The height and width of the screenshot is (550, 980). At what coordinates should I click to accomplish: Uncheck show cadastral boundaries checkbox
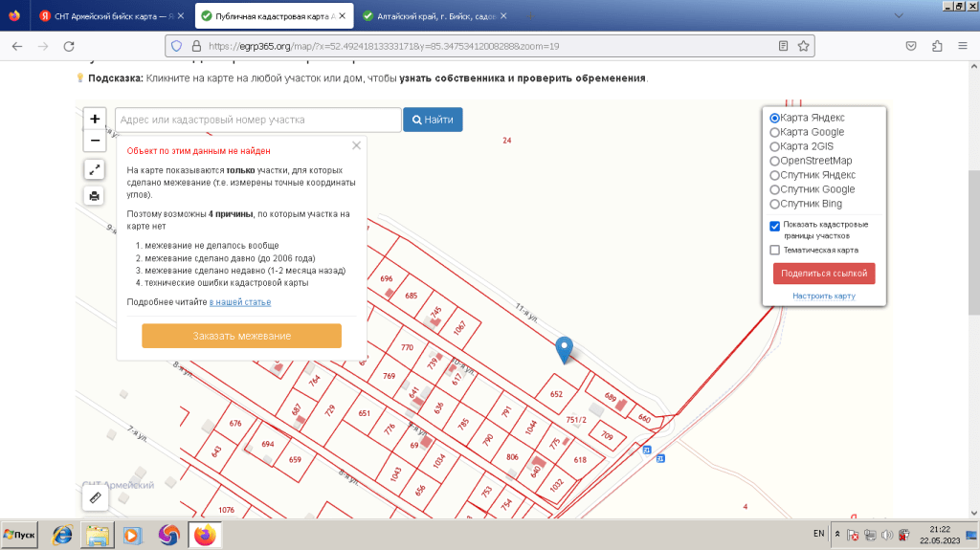775,226
